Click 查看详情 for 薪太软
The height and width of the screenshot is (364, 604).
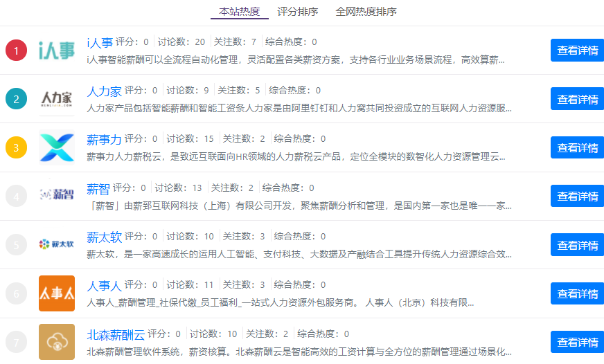(x=577, y=245)
